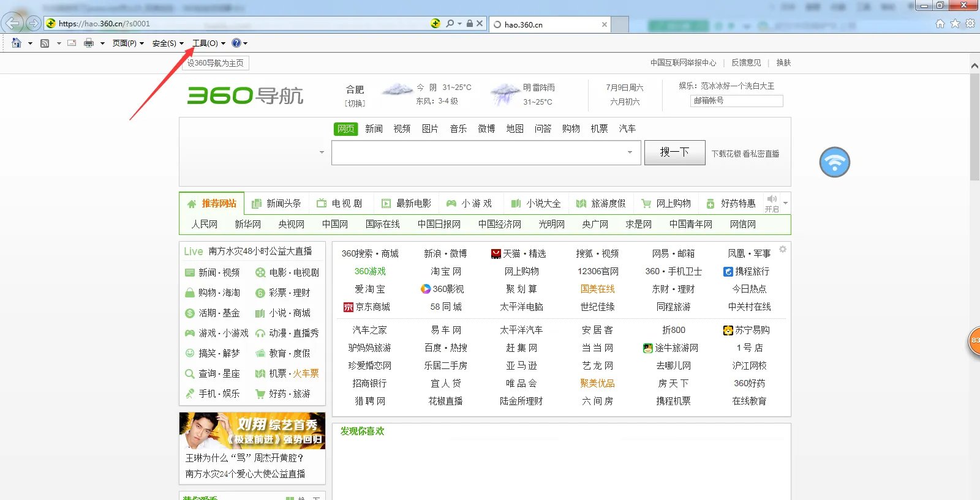Click the 反馈意见 link
The height and width of the screenshot is (500, 980).
[746, 62]
